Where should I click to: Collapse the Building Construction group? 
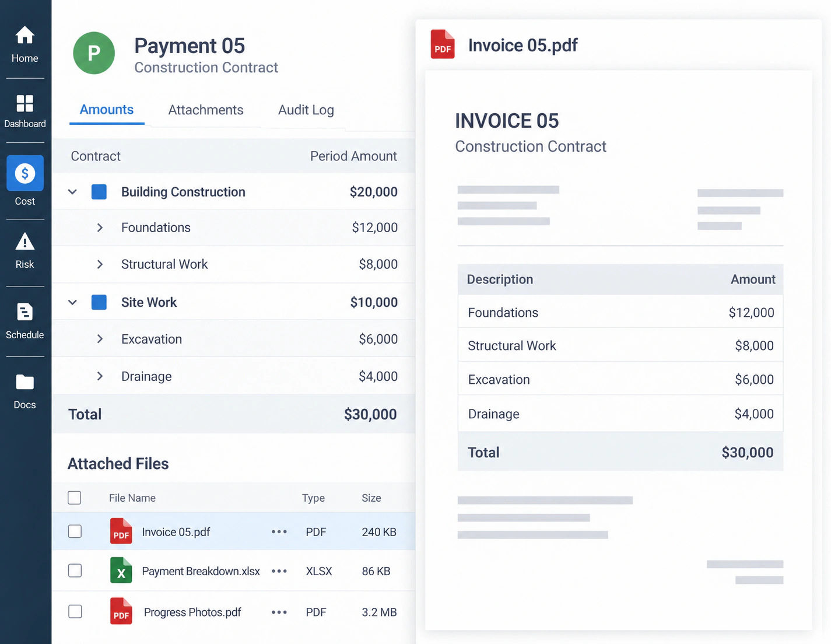point(72,192)
